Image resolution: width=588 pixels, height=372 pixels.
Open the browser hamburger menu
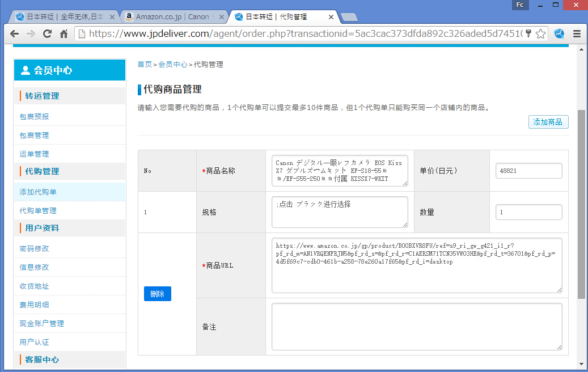pyautogui.click(x=577, y=34)
